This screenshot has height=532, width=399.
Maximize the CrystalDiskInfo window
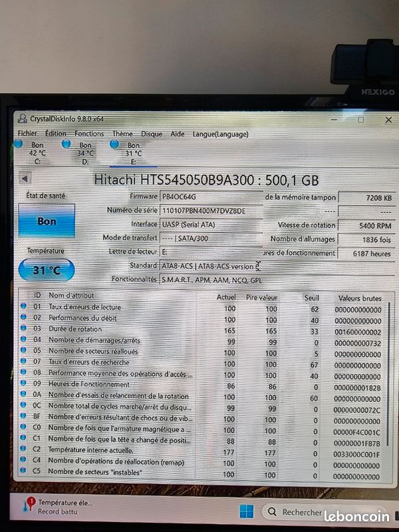tap(361, 120)
